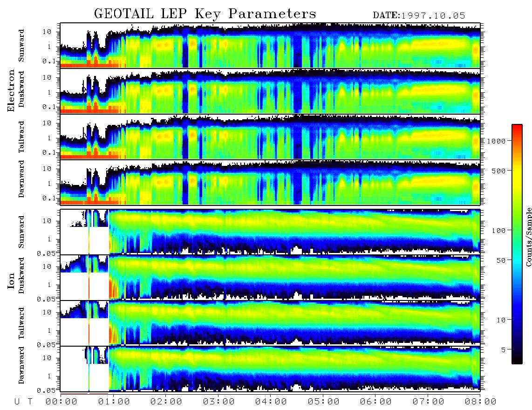Select the Ion Duskward panel label
The width and height of the screenshot is (532, 410).
point(21,275)
